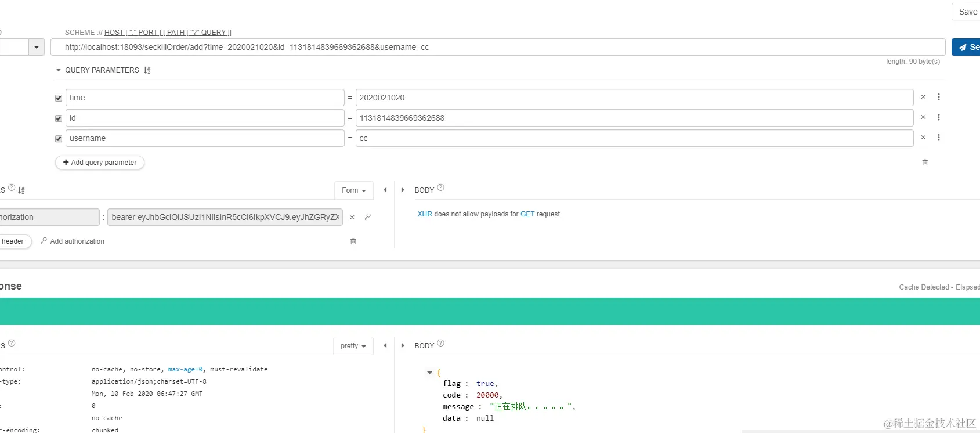Edit the 2020021020 value field
Viewport: 980px width, 433px height.
tap(635, 98)
